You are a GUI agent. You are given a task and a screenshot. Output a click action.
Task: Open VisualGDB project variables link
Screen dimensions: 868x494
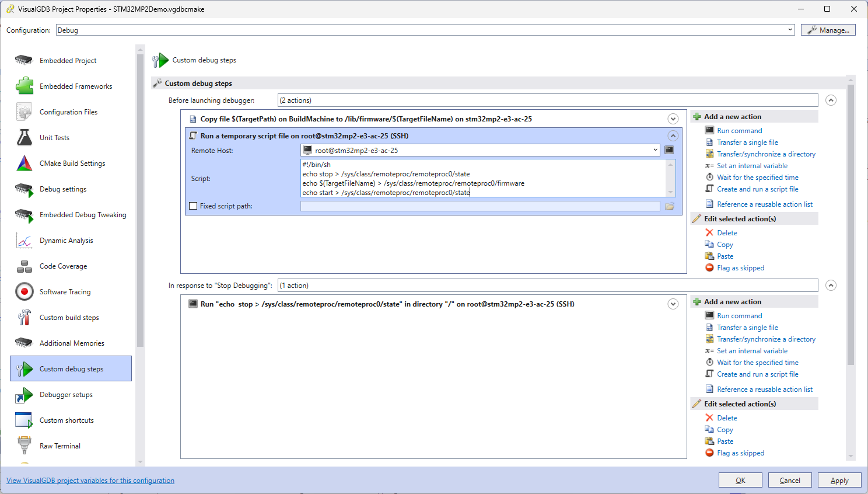click(x=90, y=481)
